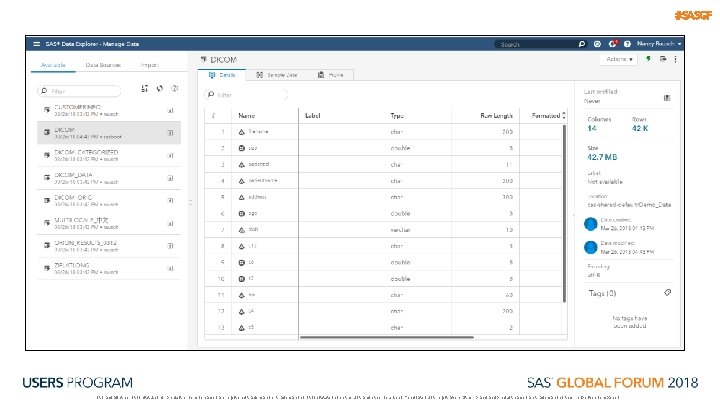Click the details icon on DICOM_CATEGORIZED row
Viewport: 720px width, 405px height.
point(170,156)
